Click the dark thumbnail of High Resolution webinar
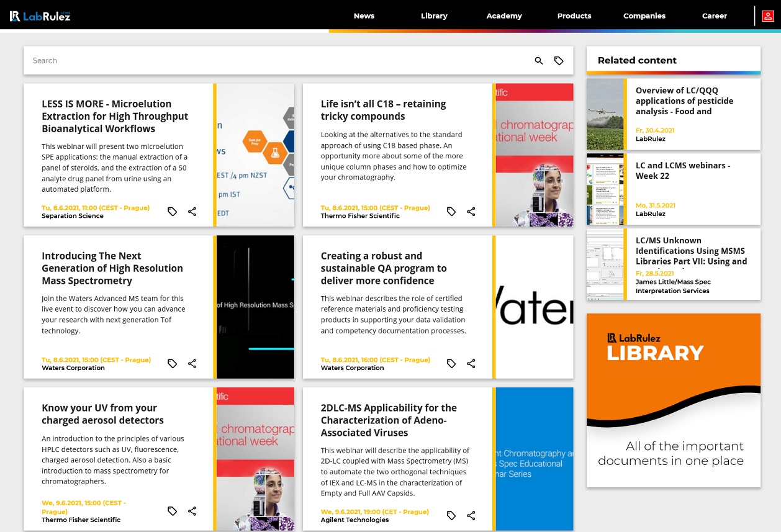Image resolution: width=781 pixels, height=532 pixels. [x=255, y=307]
